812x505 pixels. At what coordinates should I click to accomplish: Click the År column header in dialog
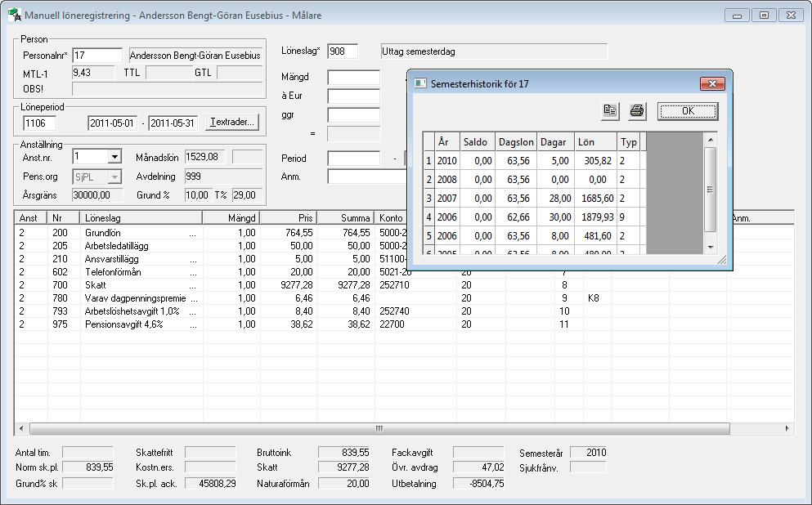[447, 141]
